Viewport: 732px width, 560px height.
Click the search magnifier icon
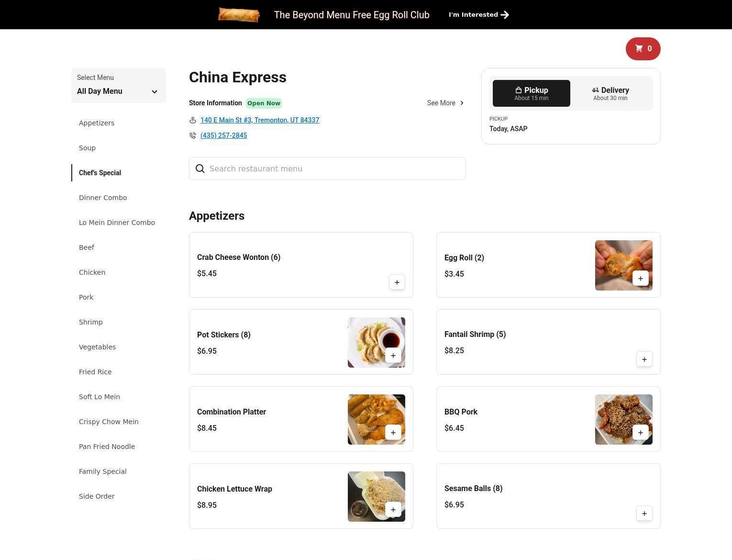200,168
